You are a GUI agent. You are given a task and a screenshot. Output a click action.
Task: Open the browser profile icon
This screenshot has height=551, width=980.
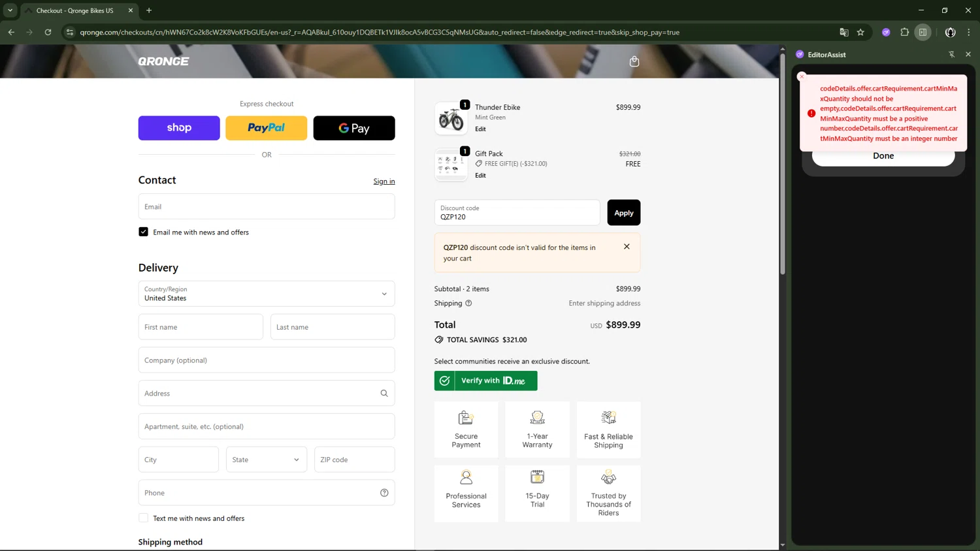[x=950, y=32]
